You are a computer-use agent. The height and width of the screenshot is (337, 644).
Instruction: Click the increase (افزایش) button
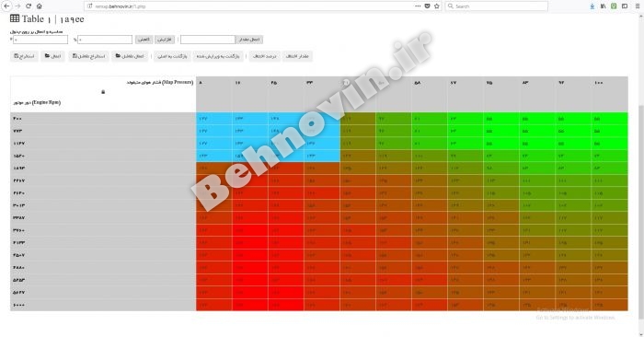(x=165, y=40)
